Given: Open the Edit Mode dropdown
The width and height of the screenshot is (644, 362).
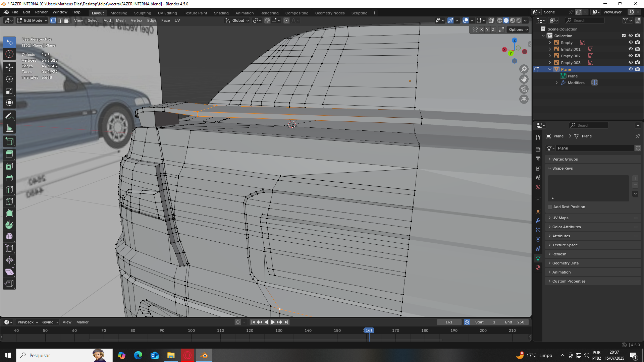Looking at the screenshot, I should tap(33, 20).
